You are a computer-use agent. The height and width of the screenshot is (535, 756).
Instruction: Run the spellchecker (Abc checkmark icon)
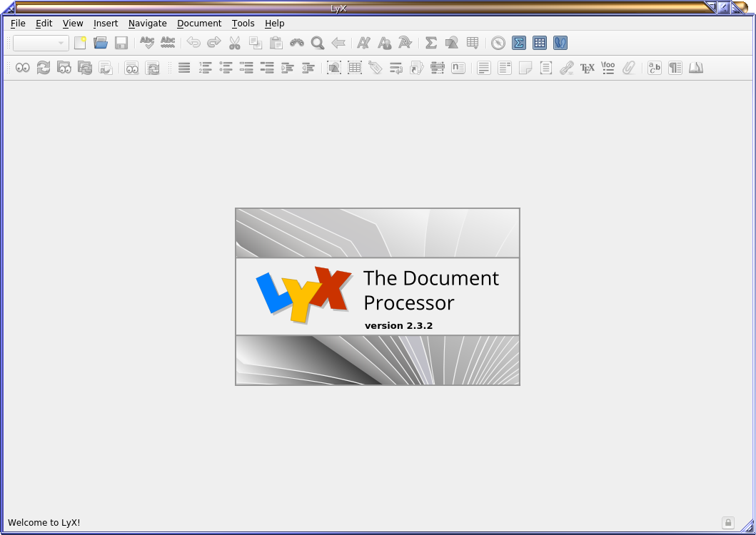[147, 43]
